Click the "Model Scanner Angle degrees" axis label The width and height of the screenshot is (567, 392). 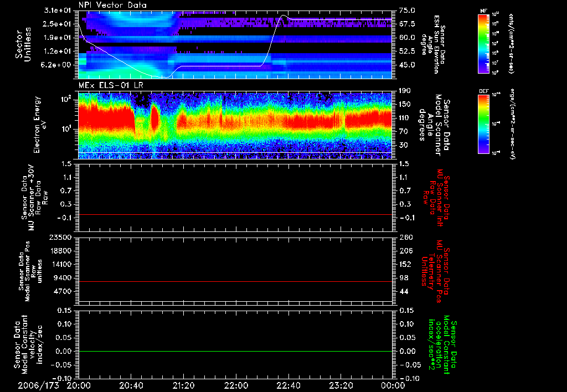434,125
